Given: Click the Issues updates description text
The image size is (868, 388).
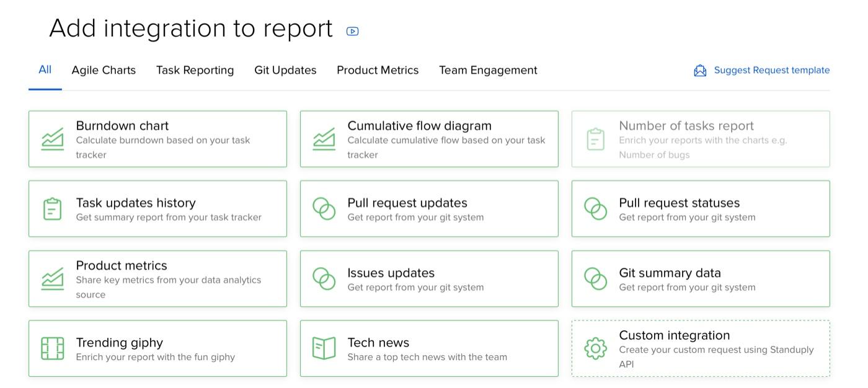Looking at the screenshot, I should point(415,288).
